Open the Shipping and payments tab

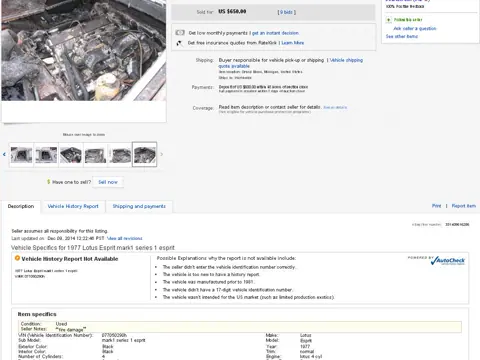[139, 206]
